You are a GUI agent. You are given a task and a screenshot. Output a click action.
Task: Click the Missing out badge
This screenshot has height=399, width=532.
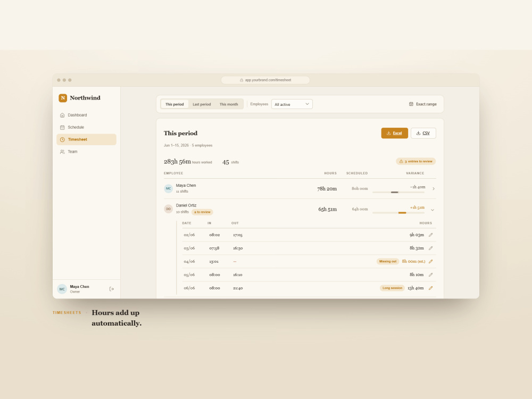point(387,261)
